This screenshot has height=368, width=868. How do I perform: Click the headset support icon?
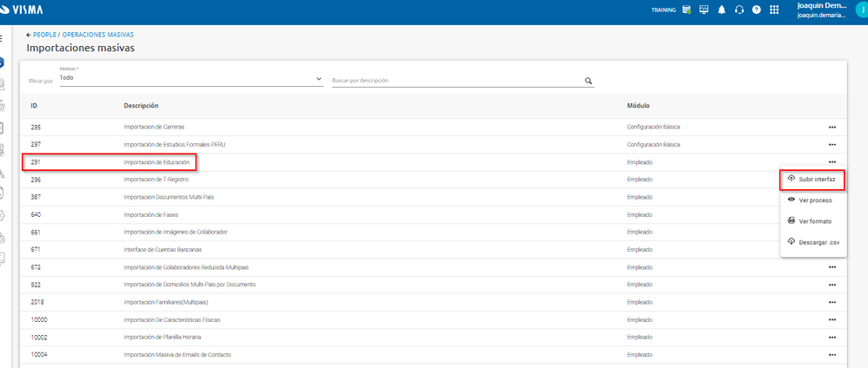(739, 10)
